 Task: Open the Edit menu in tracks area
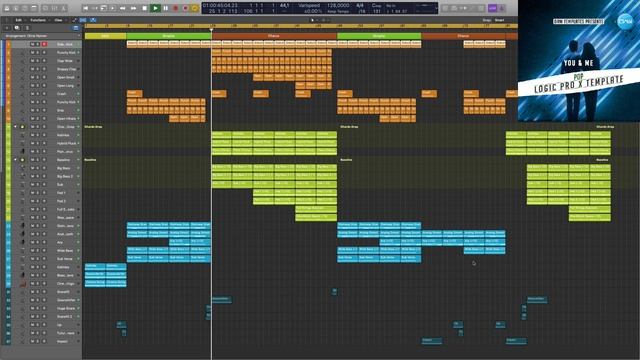click(18, 20)
